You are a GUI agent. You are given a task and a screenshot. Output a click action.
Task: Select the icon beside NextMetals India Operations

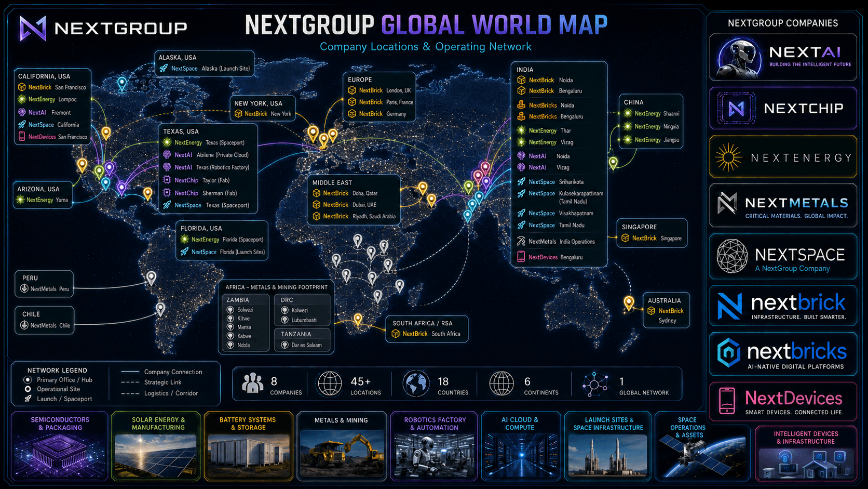pyautogui.click(x=521, y=242)
